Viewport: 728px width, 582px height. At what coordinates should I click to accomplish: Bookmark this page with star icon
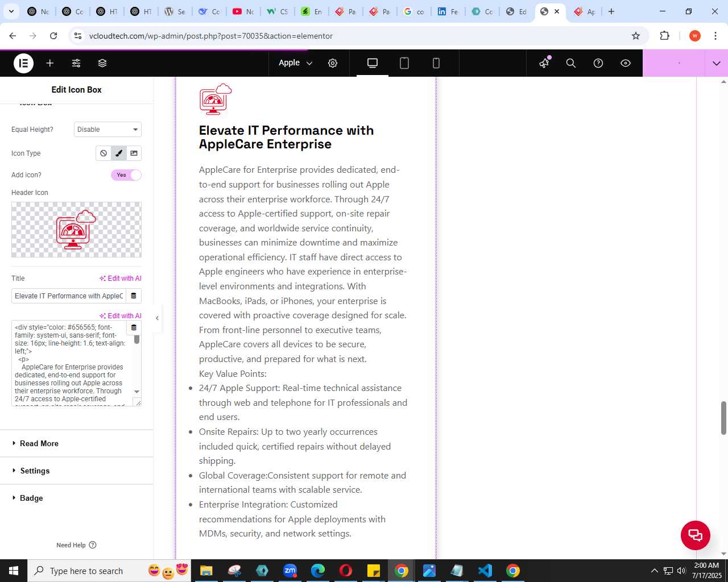636,36
